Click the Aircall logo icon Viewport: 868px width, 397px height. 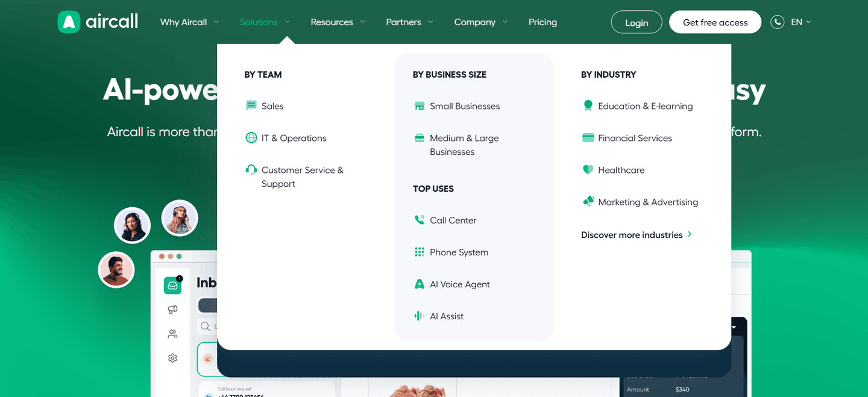tap(69, 22)
